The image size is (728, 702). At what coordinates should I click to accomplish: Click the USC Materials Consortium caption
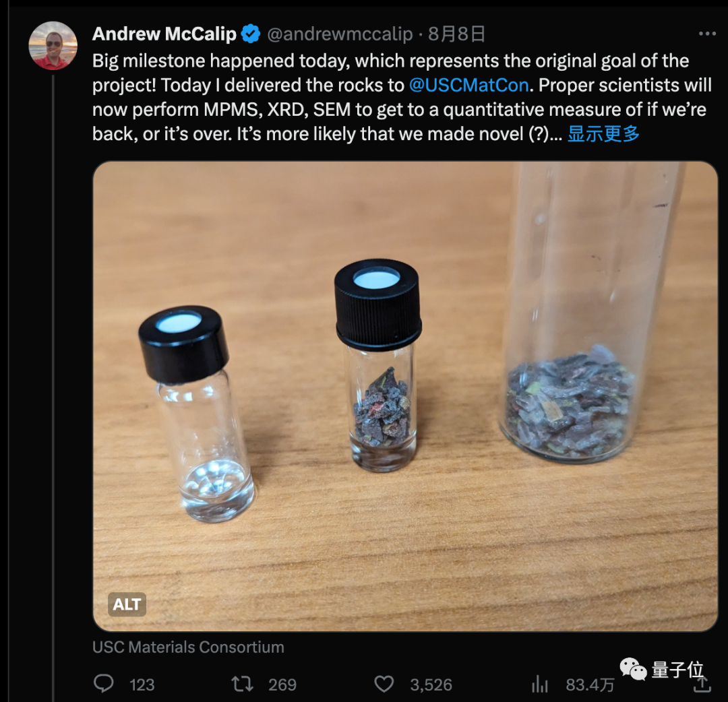(x=188, y=647)
